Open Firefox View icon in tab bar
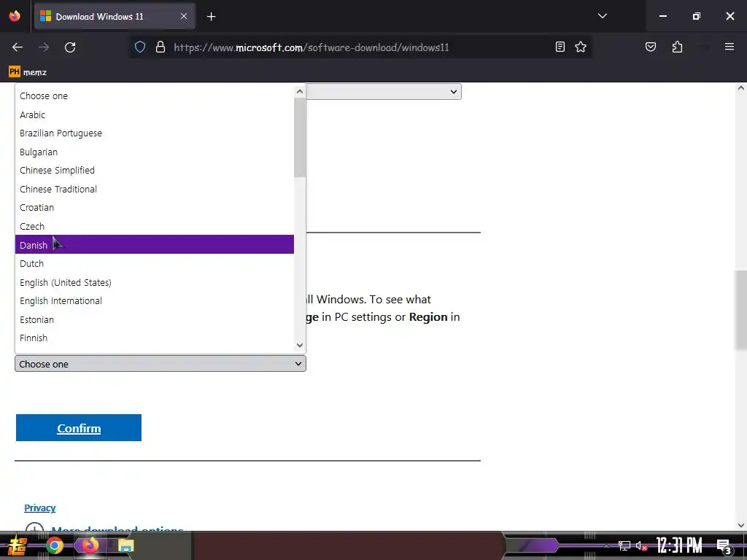The width and height of the screenshot is (747, 560). [x=15, y=16]
